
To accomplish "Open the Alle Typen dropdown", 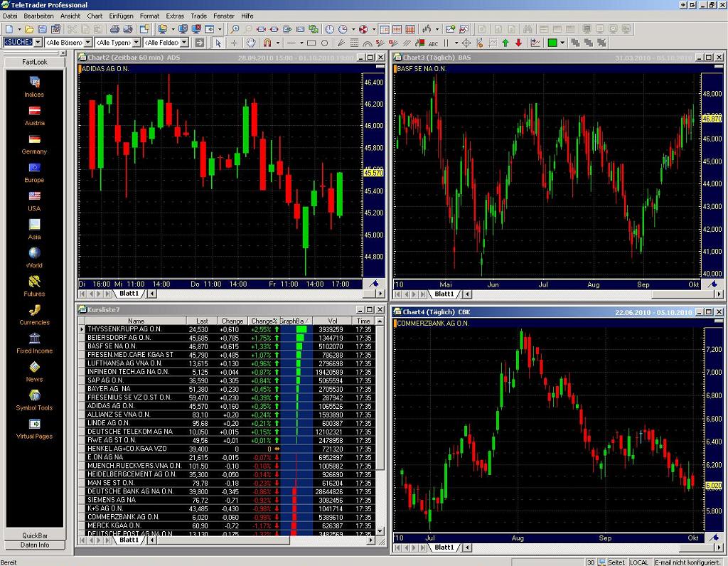I will click(136, 42).
